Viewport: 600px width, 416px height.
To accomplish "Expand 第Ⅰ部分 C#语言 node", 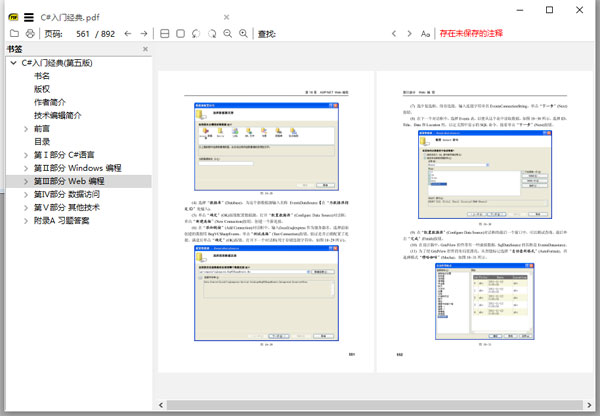I will point(26,155).
